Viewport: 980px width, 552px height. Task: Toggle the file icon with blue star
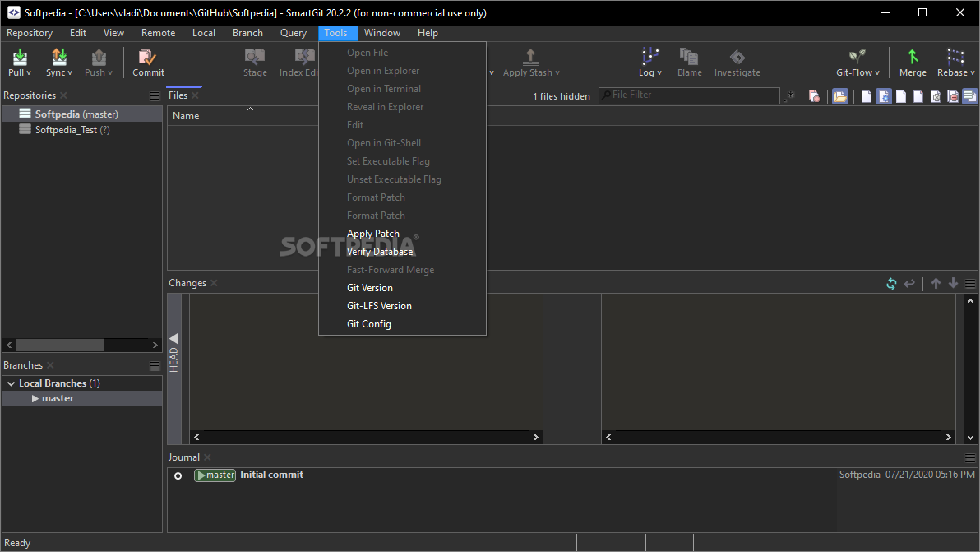tap(884, 96)
